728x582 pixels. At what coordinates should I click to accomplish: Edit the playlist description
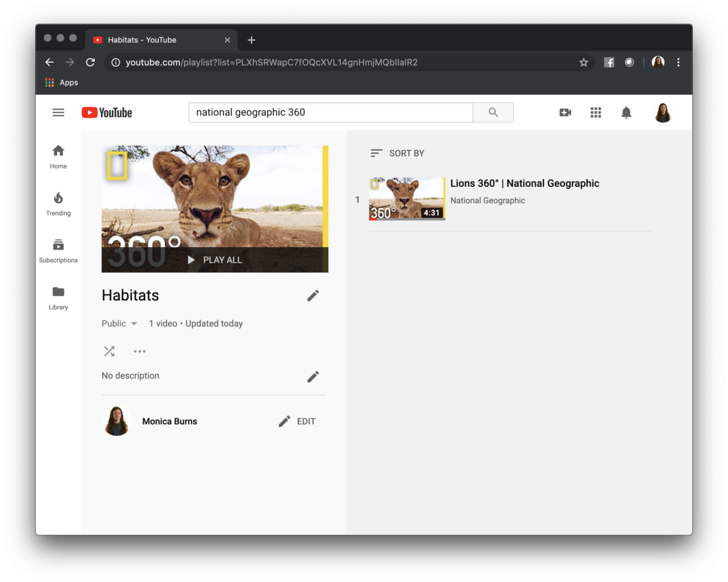pos(313,376)
